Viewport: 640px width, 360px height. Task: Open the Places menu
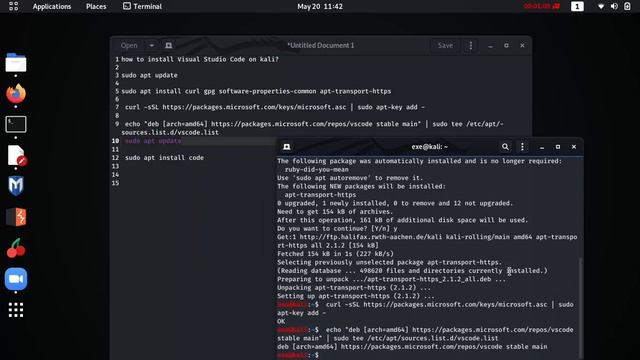pos(96,7)
